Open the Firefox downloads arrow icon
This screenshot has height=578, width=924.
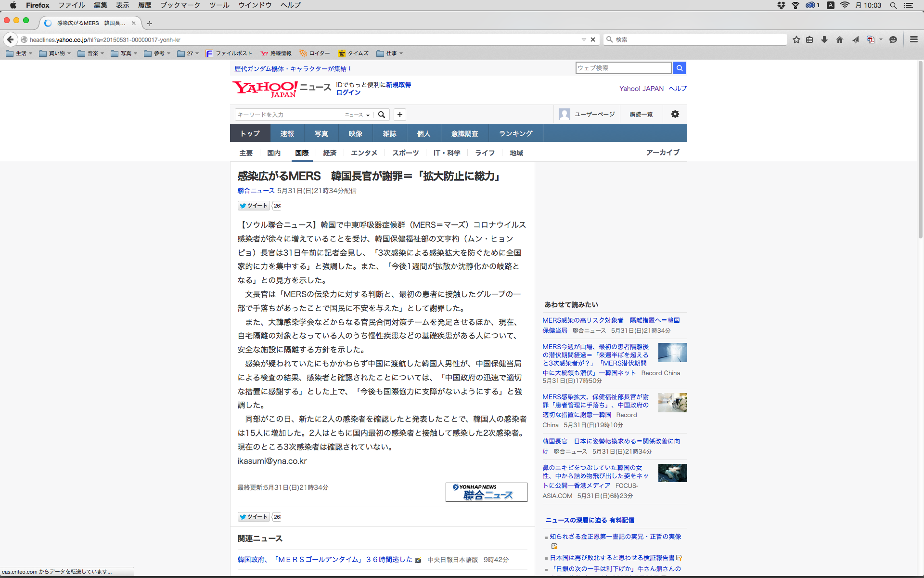point(824,39)
